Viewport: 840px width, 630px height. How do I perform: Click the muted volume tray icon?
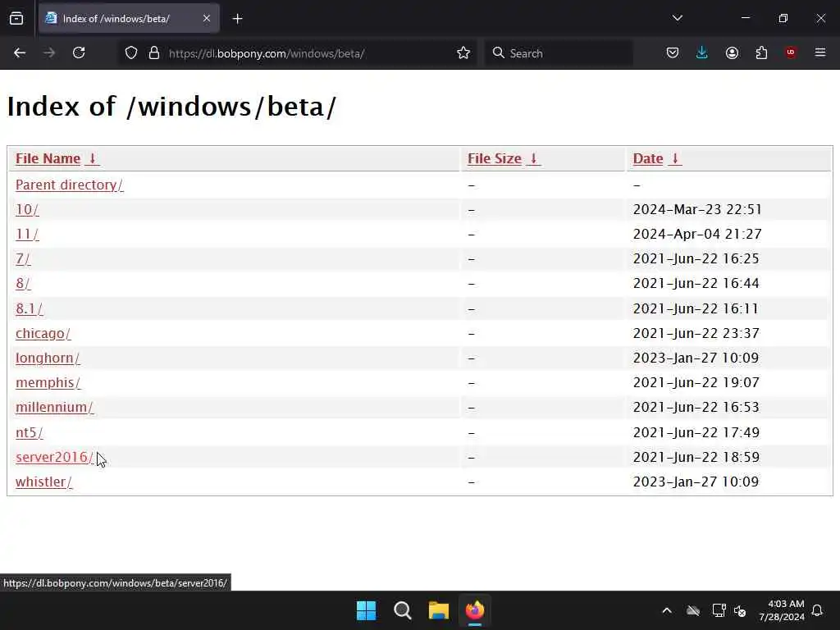coord(741,610)
